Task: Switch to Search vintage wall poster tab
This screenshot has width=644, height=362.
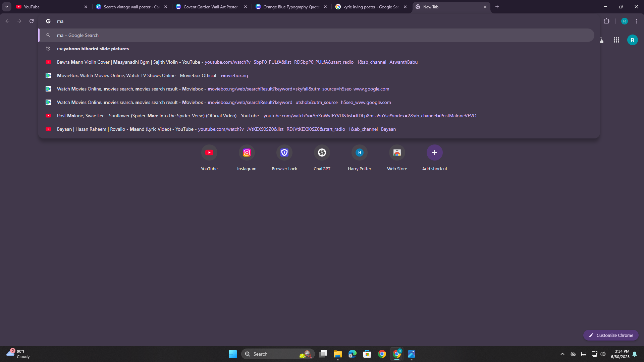Action: pyautogui.click(x=131, y=7)
